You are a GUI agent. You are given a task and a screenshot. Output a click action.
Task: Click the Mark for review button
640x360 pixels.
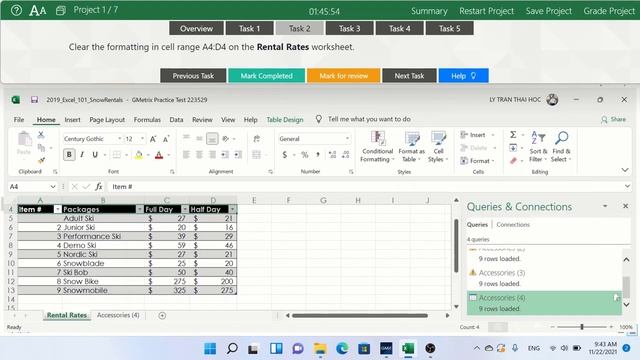(x=344, y=76)
